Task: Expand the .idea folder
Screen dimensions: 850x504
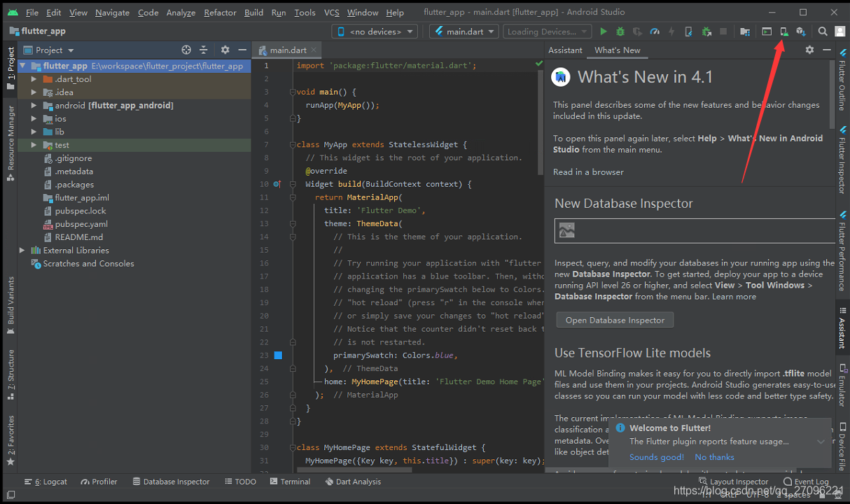Action: coord(34,92)
